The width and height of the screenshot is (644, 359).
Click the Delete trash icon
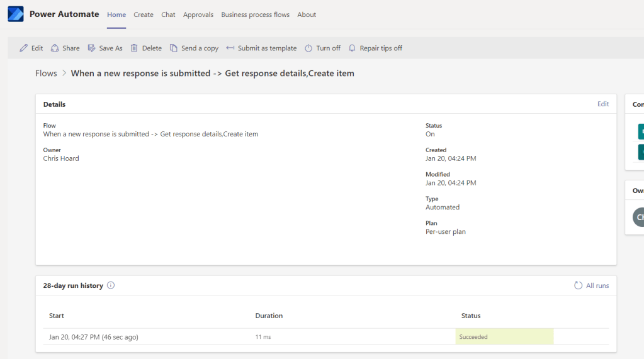point(134,48)
